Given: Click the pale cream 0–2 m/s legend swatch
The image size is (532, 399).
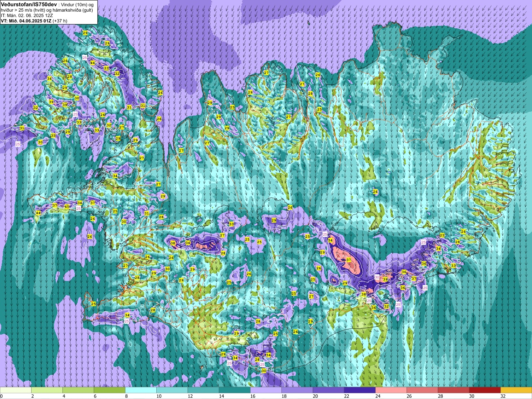Looking at the screenshot, I should [16, 390].
